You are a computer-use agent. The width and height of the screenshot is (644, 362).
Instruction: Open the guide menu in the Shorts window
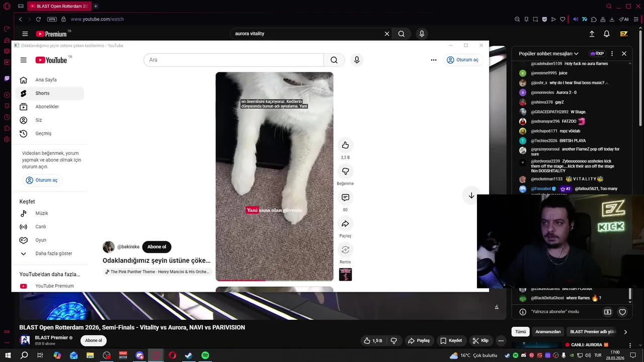tap(23, 60)
